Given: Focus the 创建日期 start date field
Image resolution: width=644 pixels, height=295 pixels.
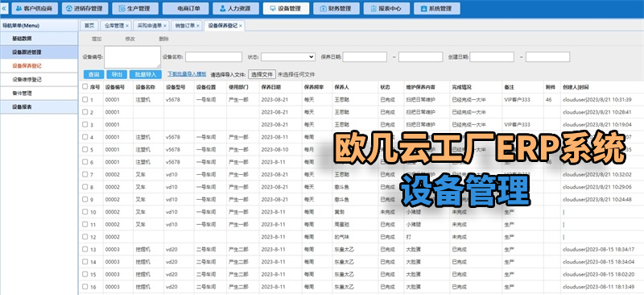Looking at the screenshot, I should point(492,56).
